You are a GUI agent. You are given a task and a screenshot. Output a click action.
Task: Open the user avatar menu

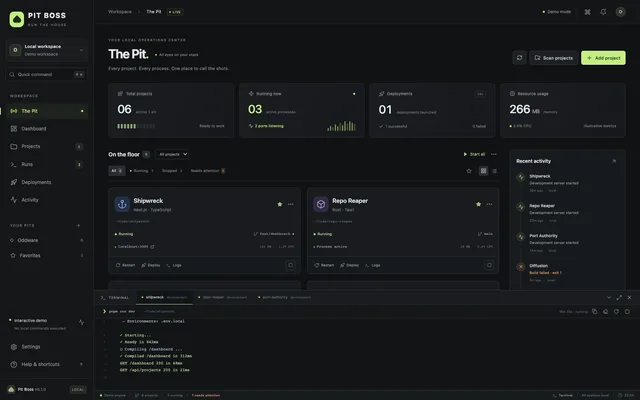[x=620, y=12]
